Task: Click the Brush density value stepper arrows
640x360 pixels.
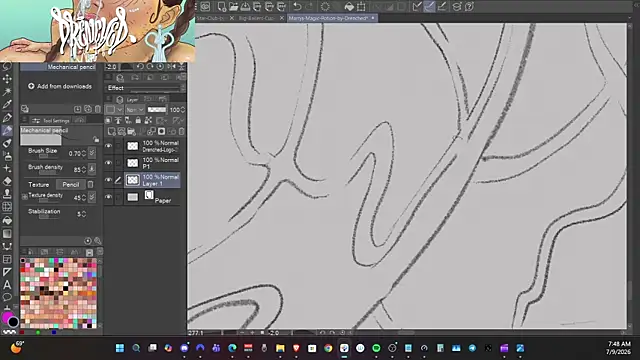Action: (x=84, y=169)
